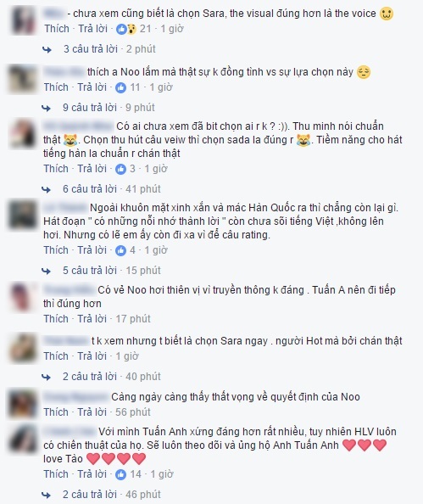Click reply arrow beside 3 câu trả lời

(47, 49)
